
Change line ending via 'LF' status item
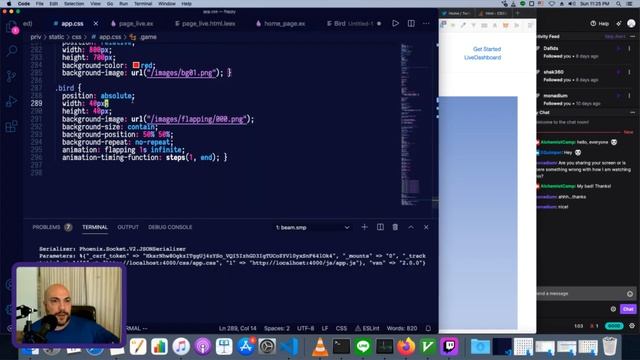click(325, 328)
